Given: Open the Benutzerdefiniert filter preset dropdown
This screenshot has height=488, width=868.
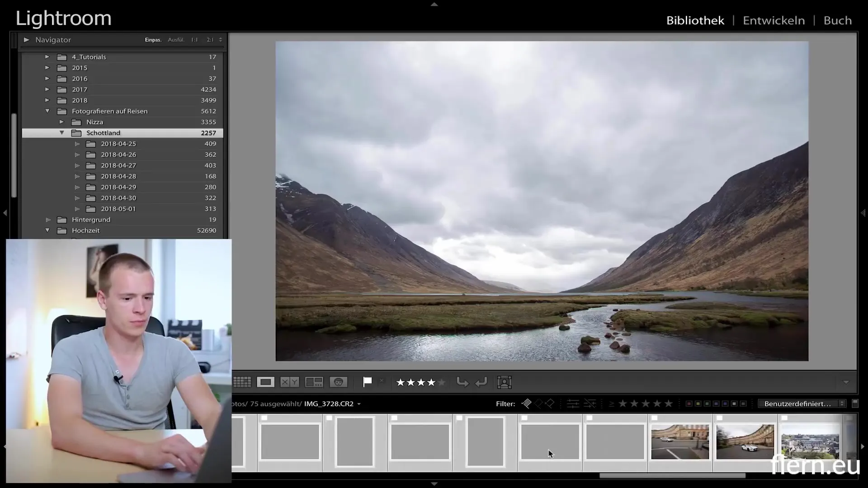Looking at the screenshot, I should pos(802,404).
